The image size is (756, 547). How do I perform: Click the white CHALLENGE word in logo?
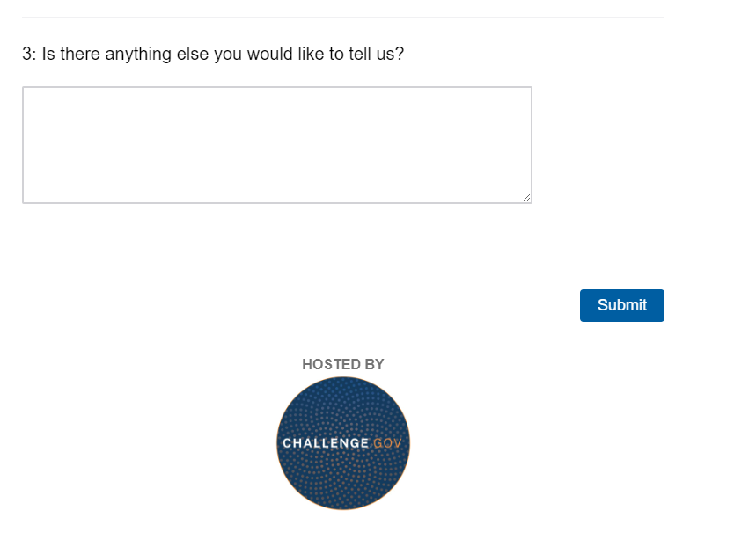pos(326,443)
